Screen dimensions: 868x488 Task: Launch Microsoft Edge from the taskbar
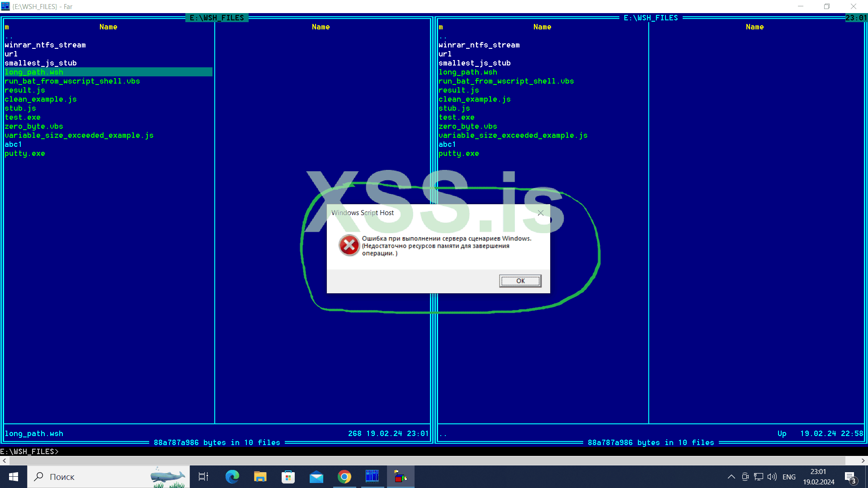point(232,477)
